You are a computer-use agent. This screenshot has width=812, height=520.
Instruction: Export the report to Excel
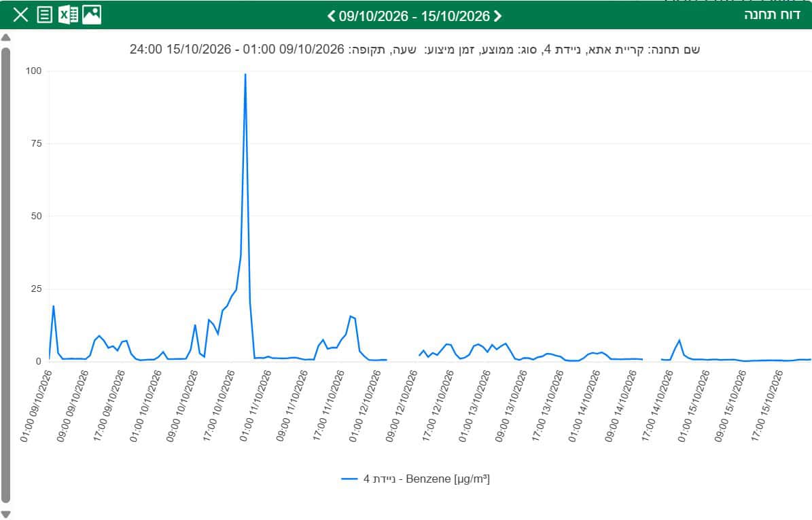(69, 15)
